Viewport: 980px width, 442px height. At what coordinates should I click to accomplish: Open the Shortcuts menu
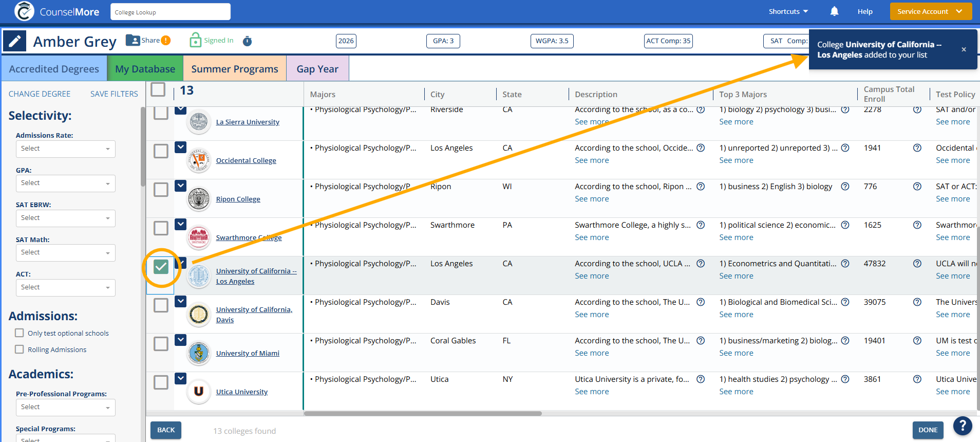point(788,11)
